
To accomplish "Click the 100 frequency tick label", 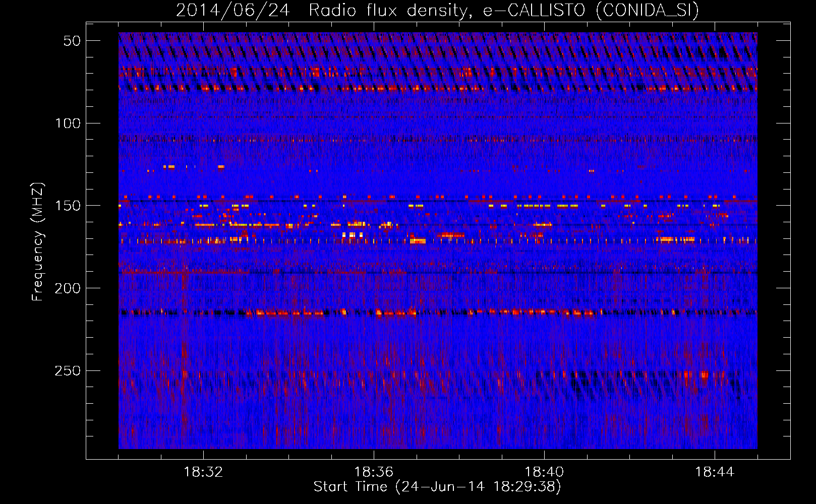I will click(x=68, y=123).
